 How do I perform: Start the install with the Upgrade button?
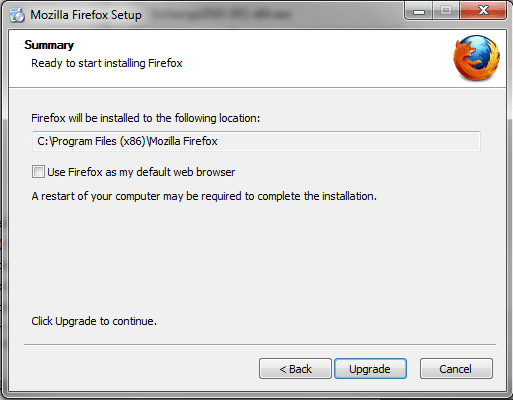point(370,369)
